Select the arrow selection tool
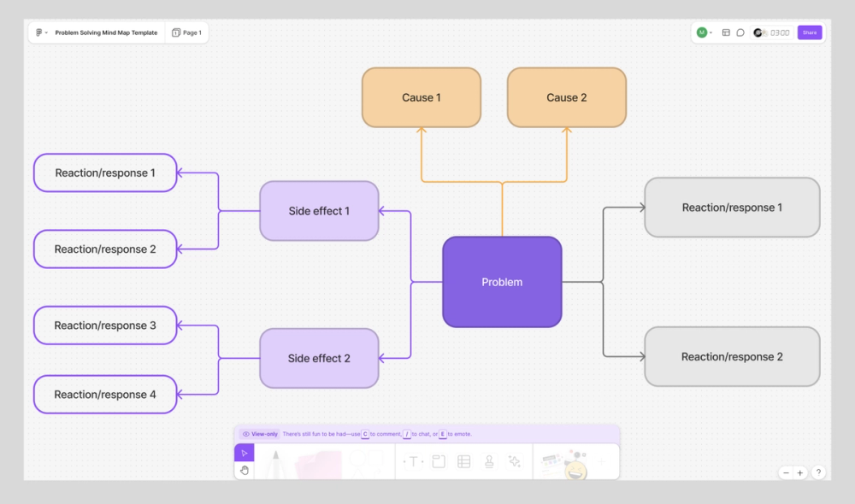This screenshot has height=504, width=855. (x=245, y=453)
